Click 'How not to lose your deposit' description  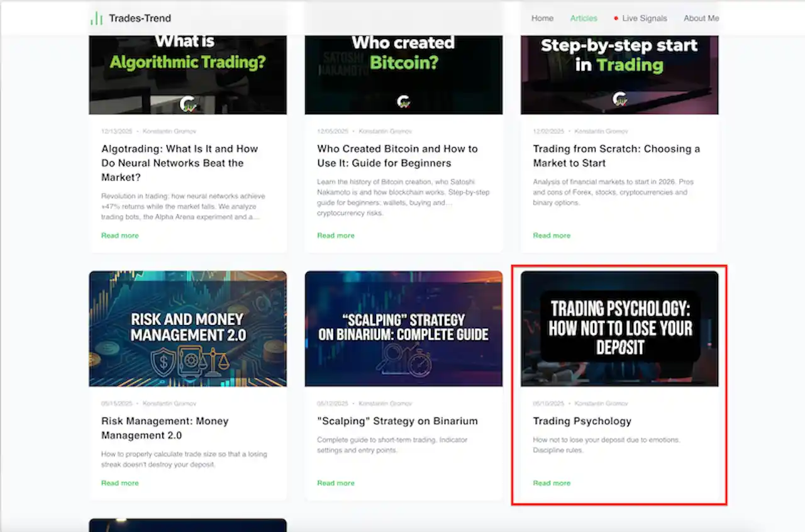607,445
